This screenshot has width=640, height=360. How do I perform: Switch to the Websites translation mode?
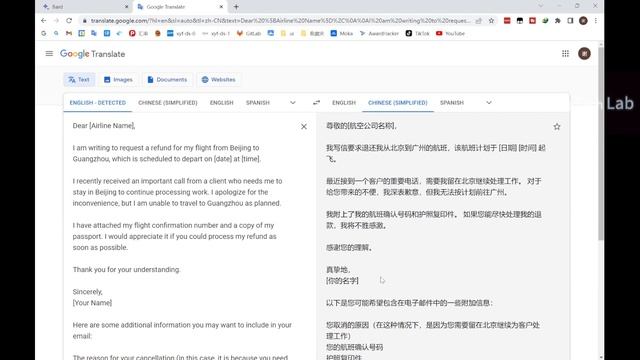coord(219,80)
